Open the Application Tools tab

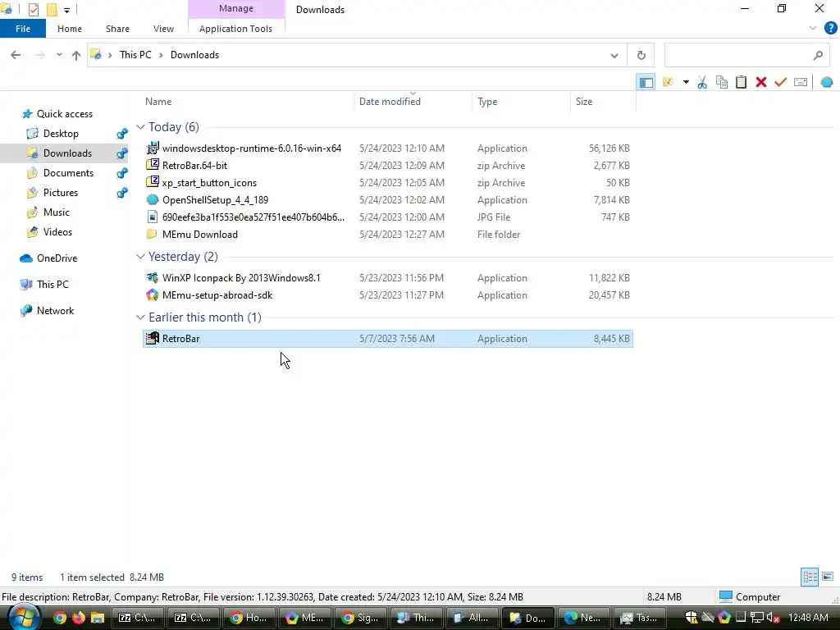235,29
